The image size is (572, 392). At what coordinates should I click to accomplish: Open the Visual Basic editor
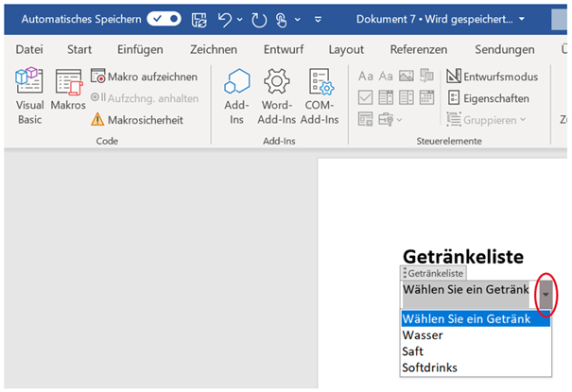click(x=29, y=96)
